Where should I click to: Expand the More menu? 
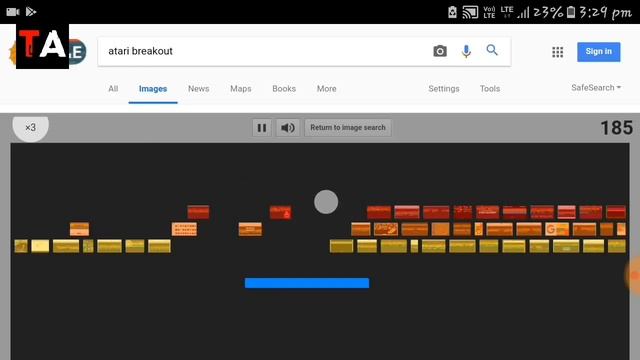(x=327, y=89)
